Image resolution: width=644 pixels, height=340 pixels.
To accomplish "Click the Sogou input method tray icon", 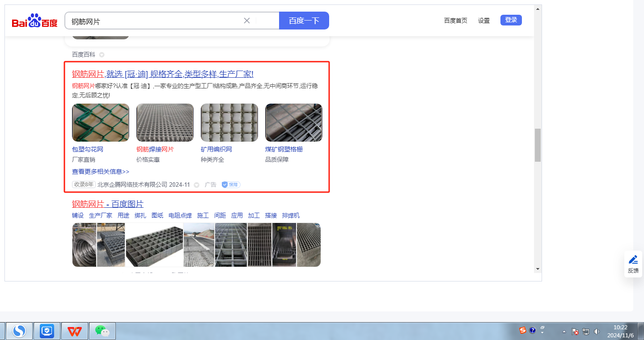I will 523,331.
